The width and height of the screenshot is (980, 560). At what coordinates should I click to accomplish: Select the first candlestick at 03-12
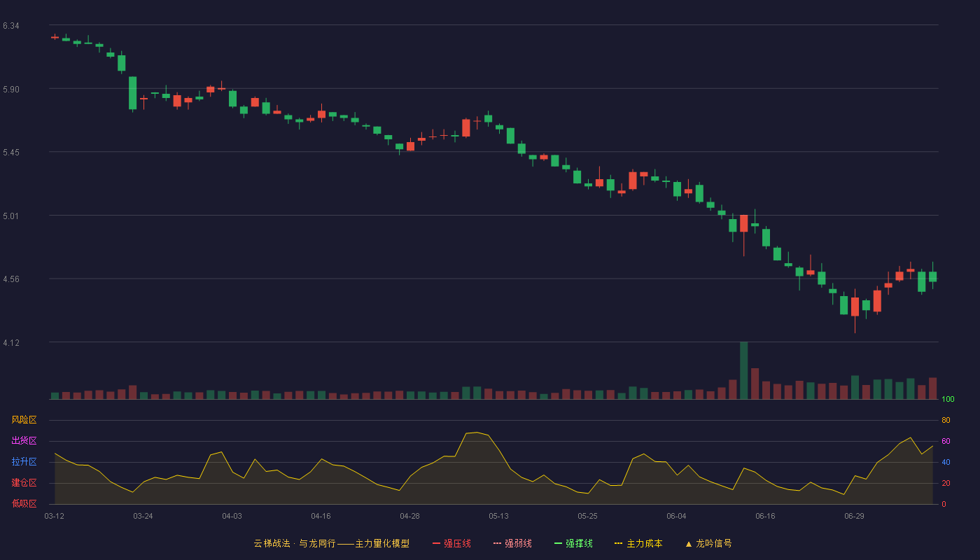55,36
